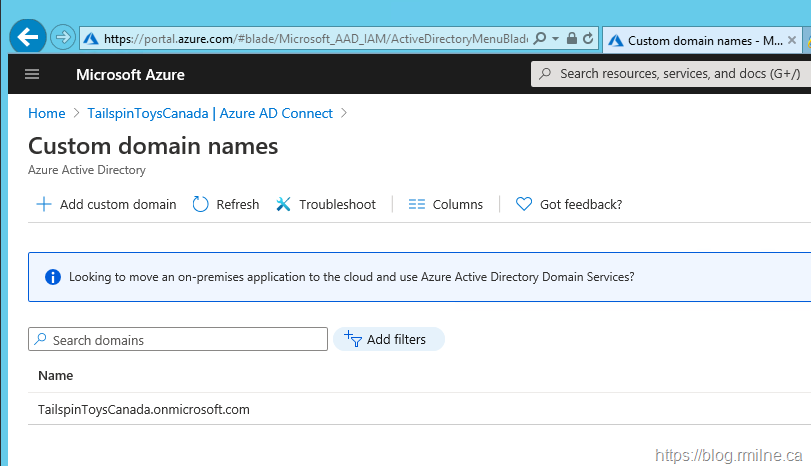Click the browser forward arrow button
811x466 pixels.
pyautogui.click(x=62, y=38)
